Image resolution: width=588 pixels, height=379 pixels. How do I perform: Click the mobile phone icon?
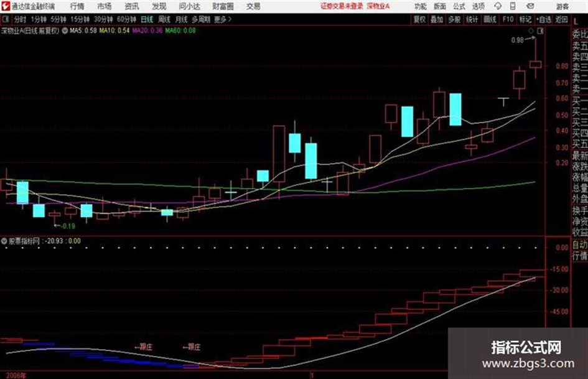click(513, 6)
